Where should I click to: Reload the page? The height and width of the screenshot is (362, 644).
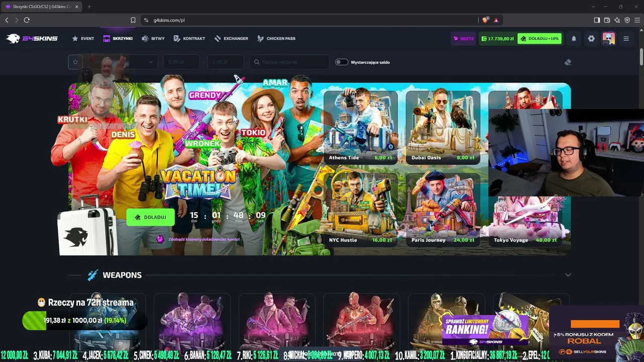coord(27,20)
